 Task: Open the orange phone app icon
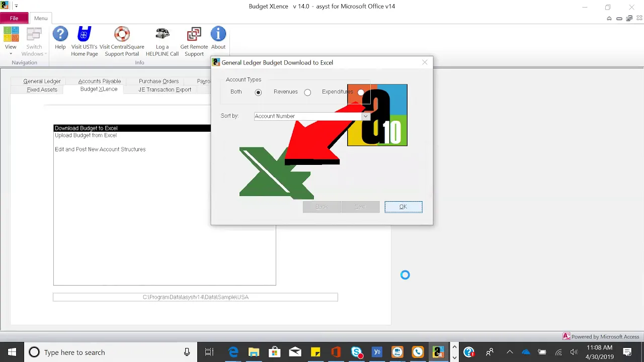click(418, 352)
